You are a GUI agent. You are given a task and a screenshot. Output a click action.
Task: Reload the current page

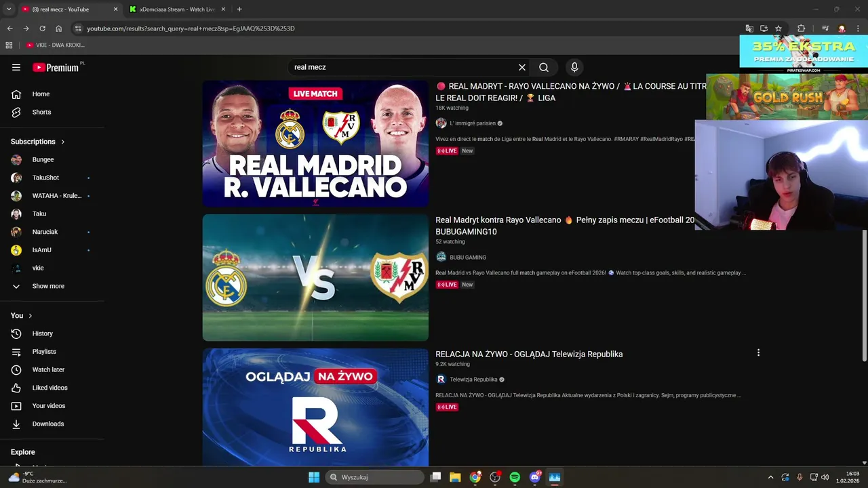[x=42, y=28]
